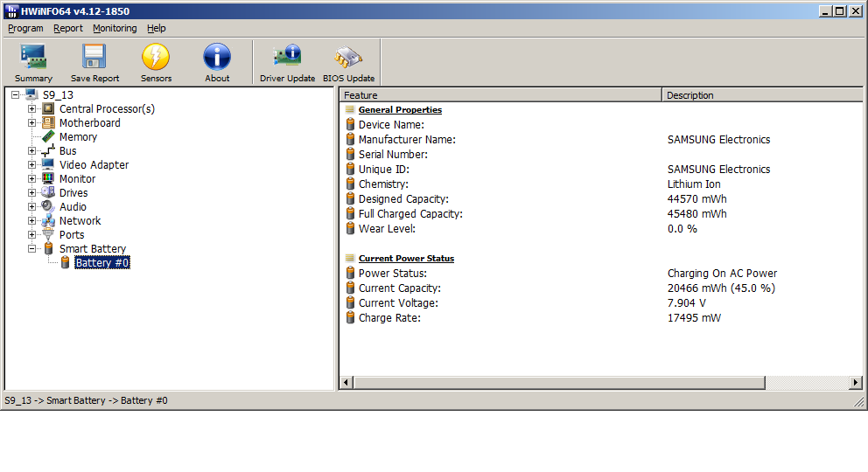868x472 pixels.
Task: Click the horizontal scrollbar thumb
Action: 559,383
